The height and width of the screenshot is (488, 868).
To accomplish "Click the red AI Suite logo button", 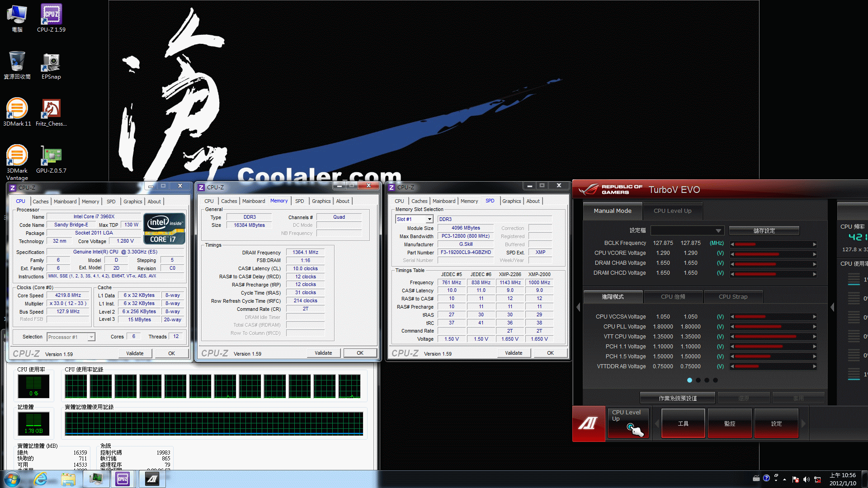I will (589, 423).
